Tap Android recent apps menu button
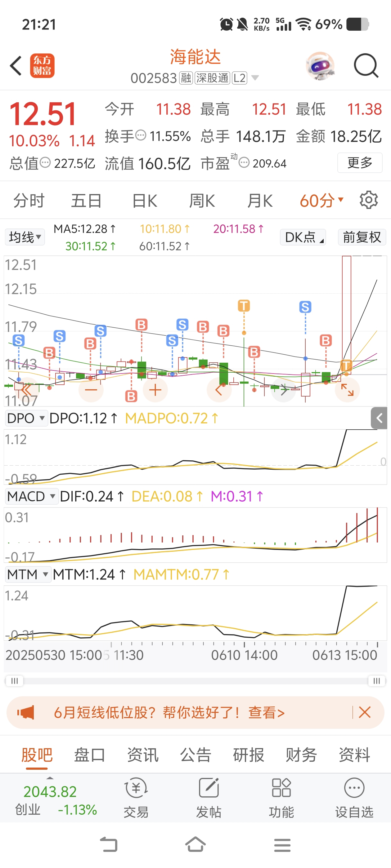Viewport: 391px width, 868px height. tap(282, 845)
